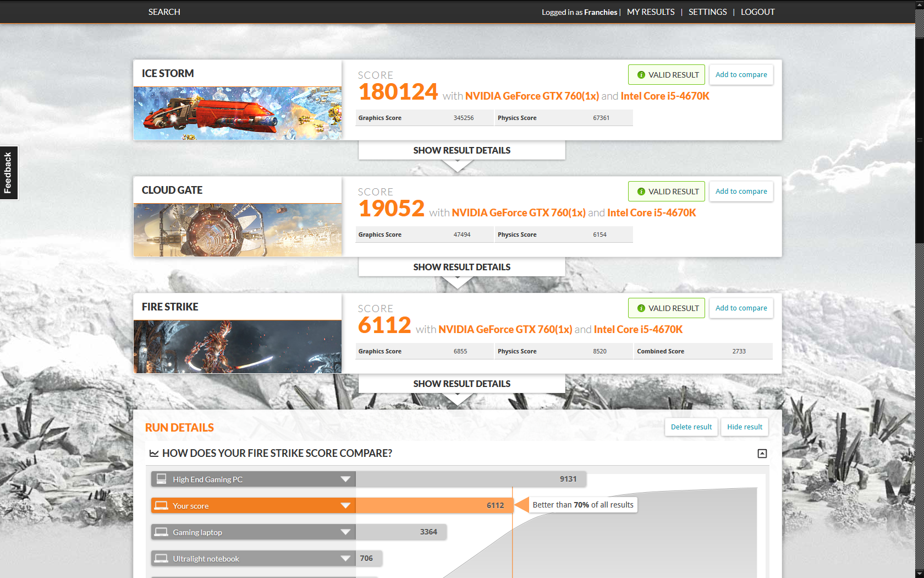The width and height of the screenshot is (924, 578).
Task: Add Cloud Gate result to compare
Action: click(x=741, y=192)
